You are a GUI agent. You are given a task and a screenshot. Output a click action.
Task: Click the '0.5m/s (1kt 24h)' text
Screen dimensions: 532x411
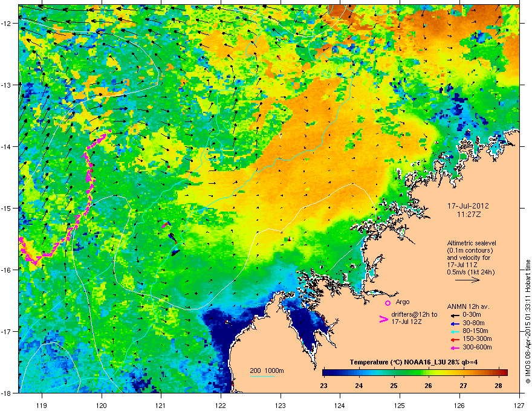pyautogui.click(x=470, y=272)
